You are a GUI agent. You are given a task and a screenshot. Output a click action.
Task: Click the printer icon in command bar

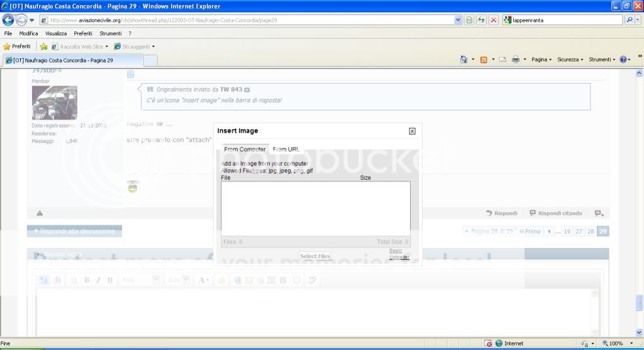(515, 60)
